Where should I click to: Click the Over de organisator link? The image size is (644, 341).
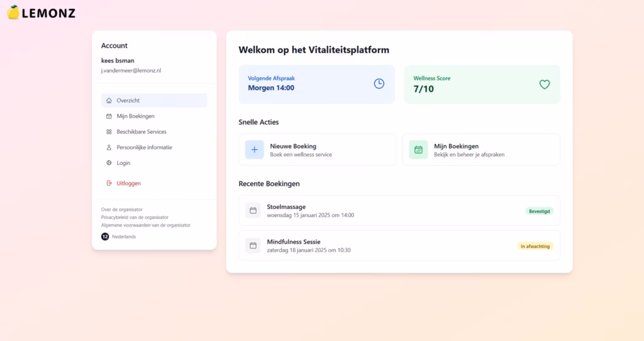click(x=122, y=210)
